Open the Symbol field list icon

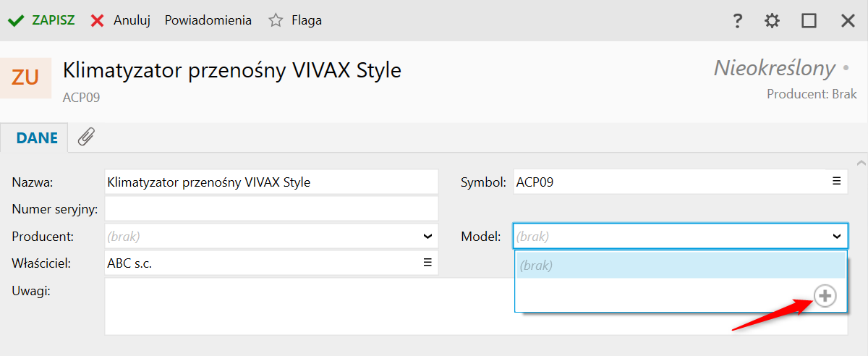[836, 182]
